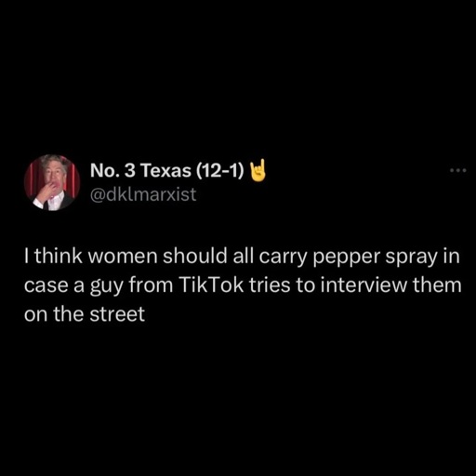Click the tweet line ending 'pepper spray in'

click(242, 258)
